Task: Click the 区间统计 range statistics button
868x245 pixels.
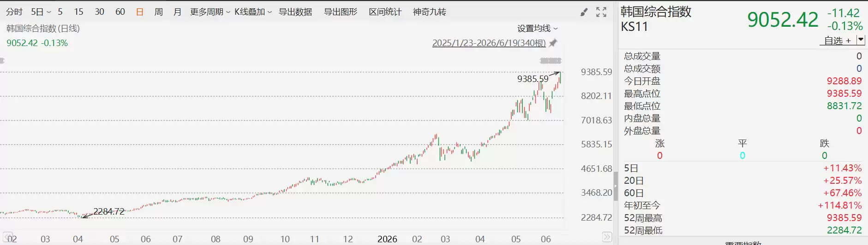Action: point(385,12)
